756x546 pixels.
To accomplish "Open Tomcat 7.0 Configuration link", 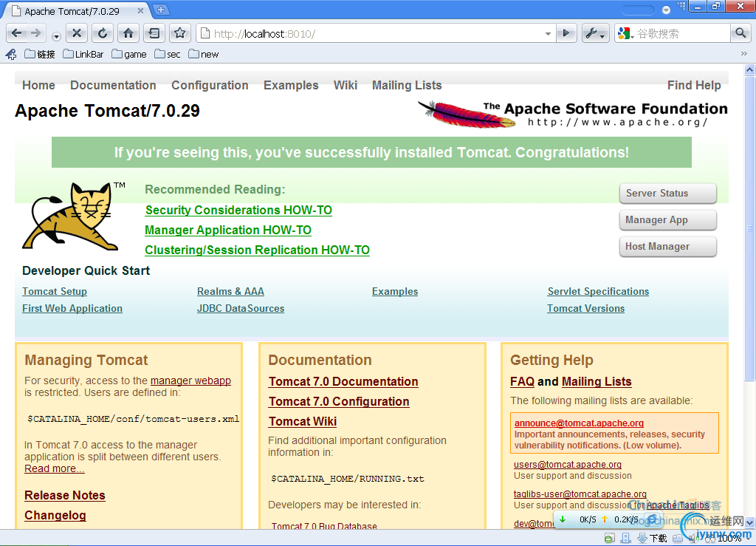I will 339,401.
